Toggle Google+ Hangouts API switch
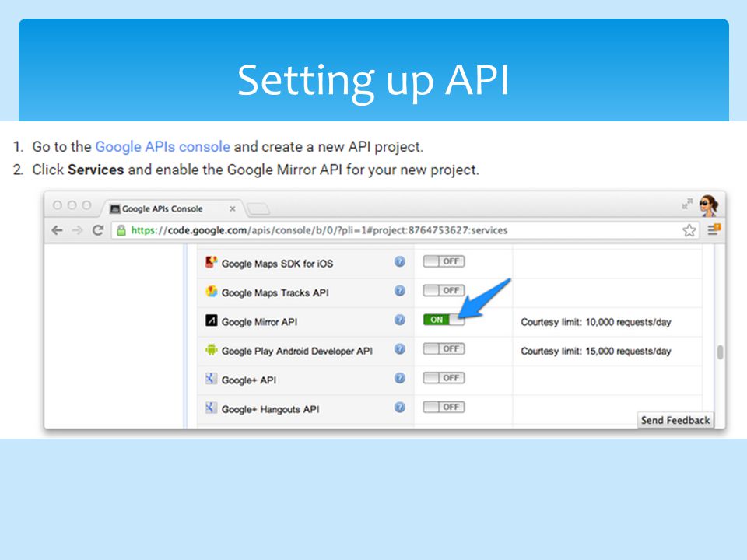 click(444, 407)
